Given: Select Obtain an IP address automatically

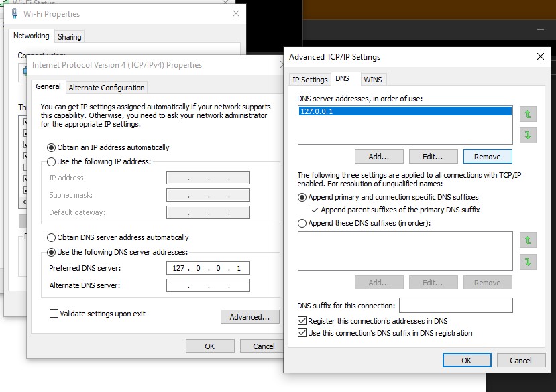Looking at the screenshot, I should tap(52, 147).
